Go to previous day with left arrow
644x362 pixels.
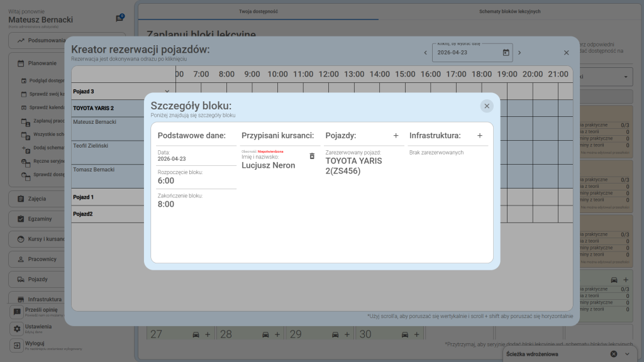pyautogui.click(x=425, y=53)
